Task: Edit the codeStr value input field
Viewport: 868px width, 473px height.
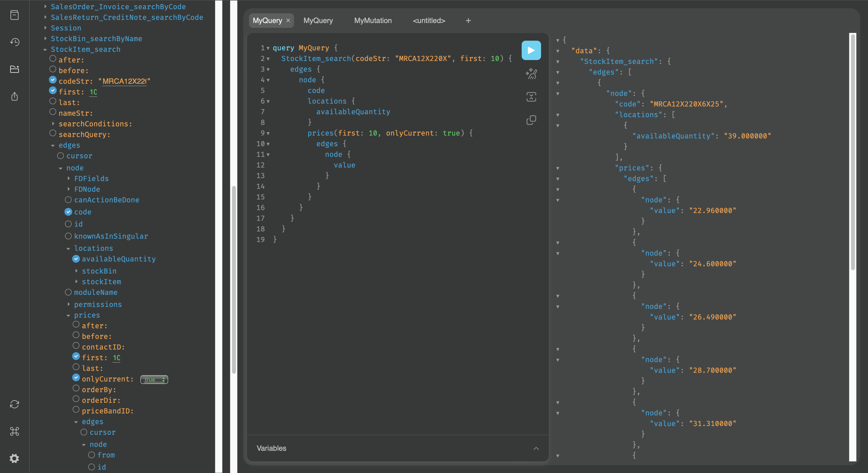Action: point(124,81)
